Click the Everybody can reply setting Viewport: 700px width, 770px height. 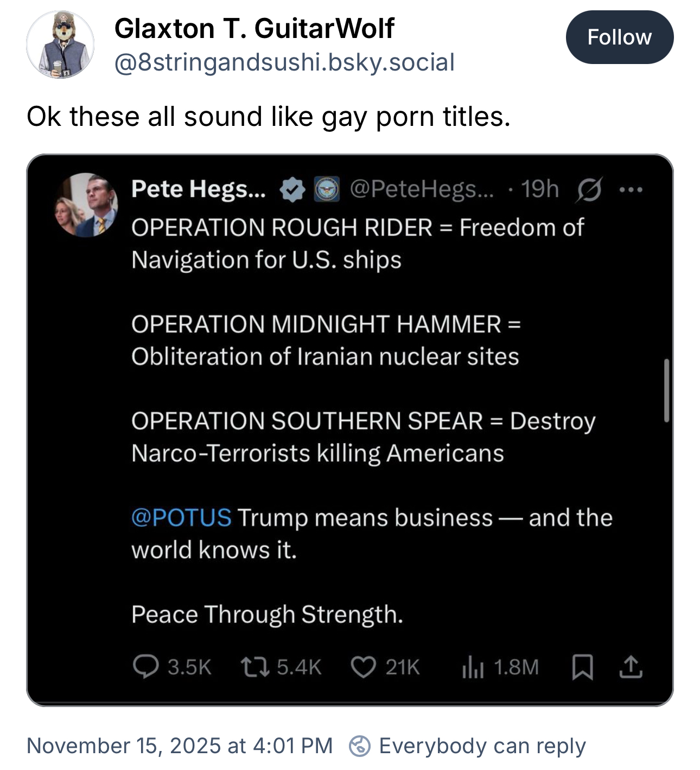click(482, 746)
